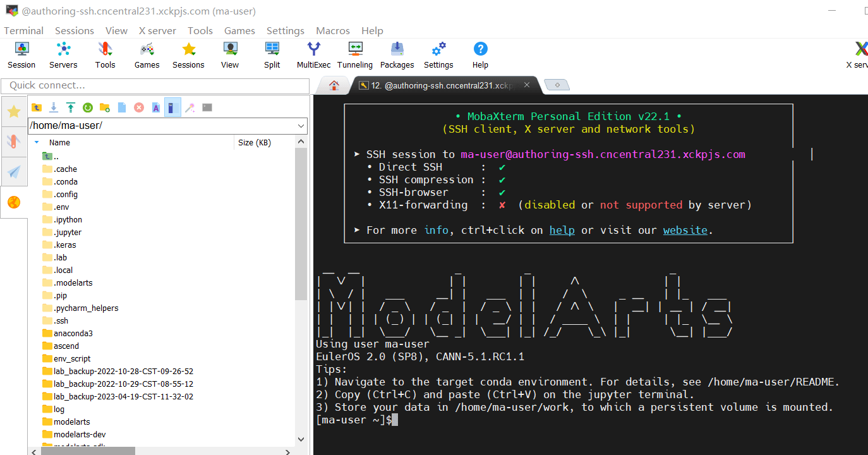Open the View menu in menu bar

116,30
